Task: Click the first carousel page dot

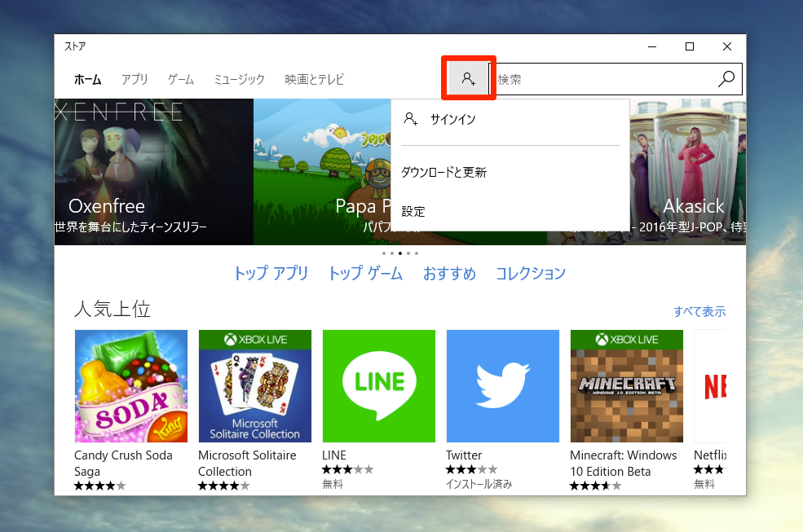Action: pyautogui.click(x=384, y=253)
